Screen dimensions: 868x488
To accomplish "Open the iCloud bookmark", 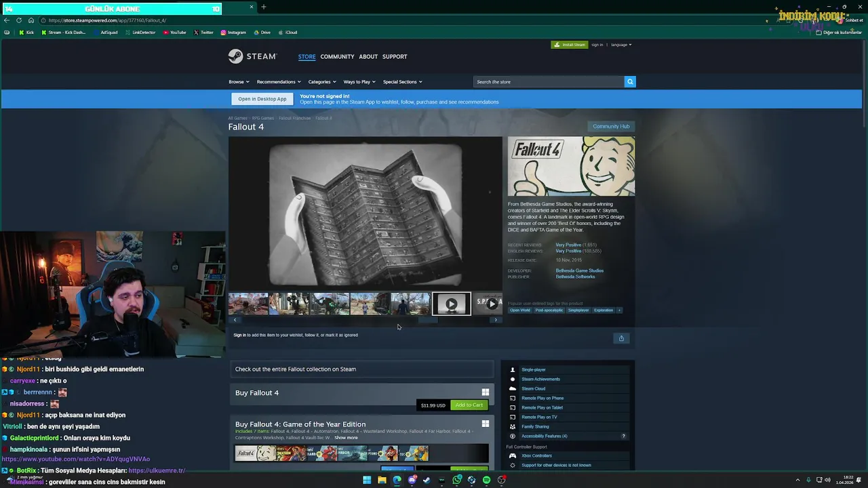I will pos(288,32).
